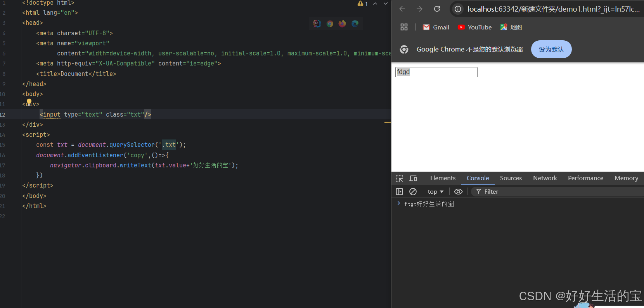
Task: Switch to Elements tab in DevTools
Action: coord(443,178)
